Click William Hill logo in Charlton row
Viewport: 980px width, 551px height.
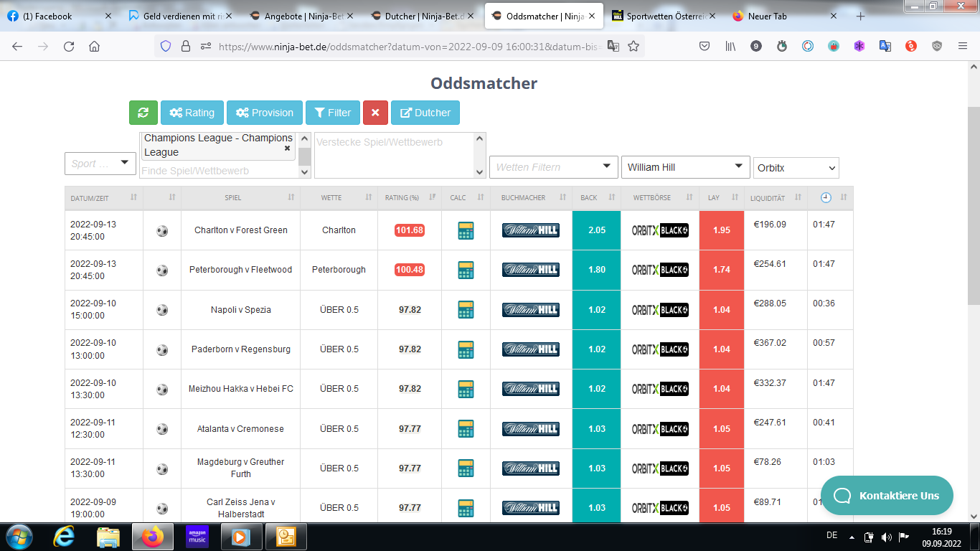point(531,230)
